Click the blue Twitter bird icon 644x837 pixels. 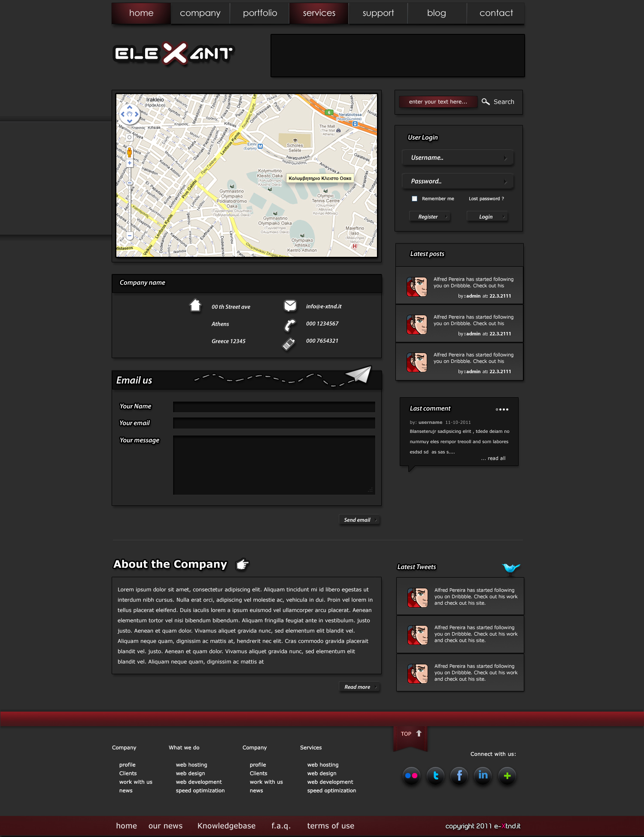point(510,568)
